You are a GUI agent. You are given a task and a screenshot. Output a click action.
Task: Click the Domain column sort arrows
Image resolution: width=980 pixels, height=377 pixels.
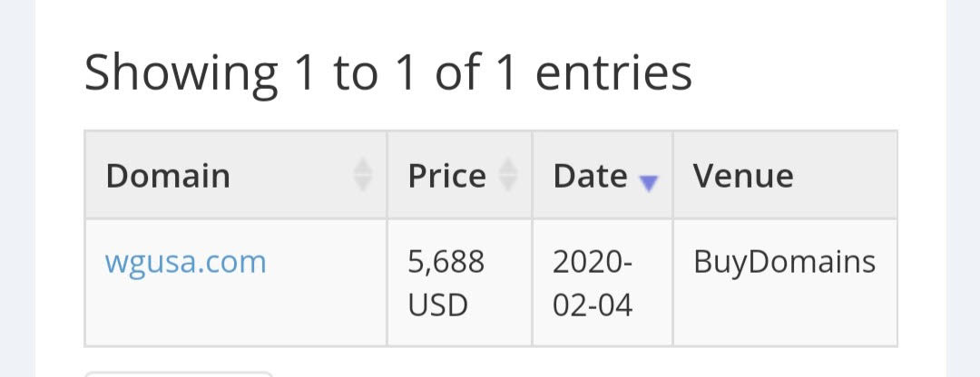click(x=363, y=175)
